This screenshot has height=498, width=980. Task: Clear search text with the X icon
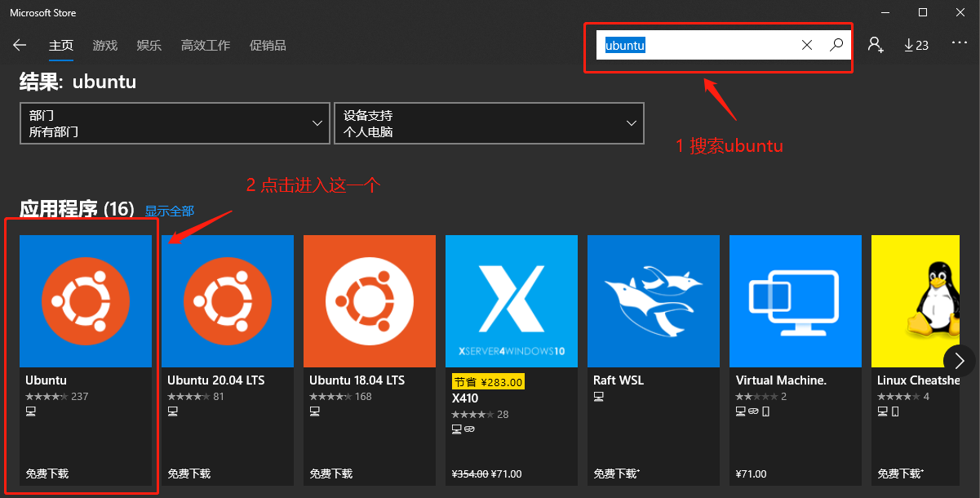[x=806, y=46]
